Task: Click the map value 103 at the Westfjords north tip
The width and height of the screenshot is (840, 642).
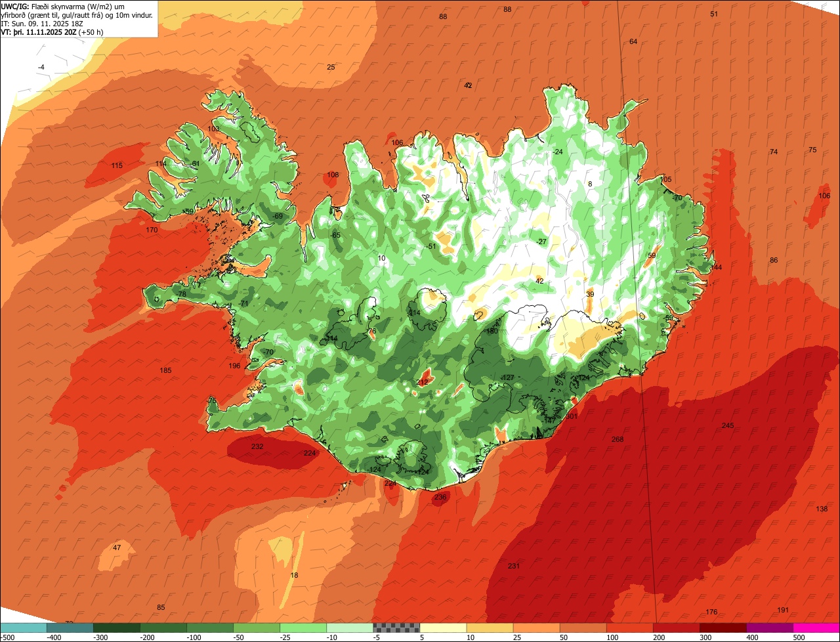Action: (213, 129)
